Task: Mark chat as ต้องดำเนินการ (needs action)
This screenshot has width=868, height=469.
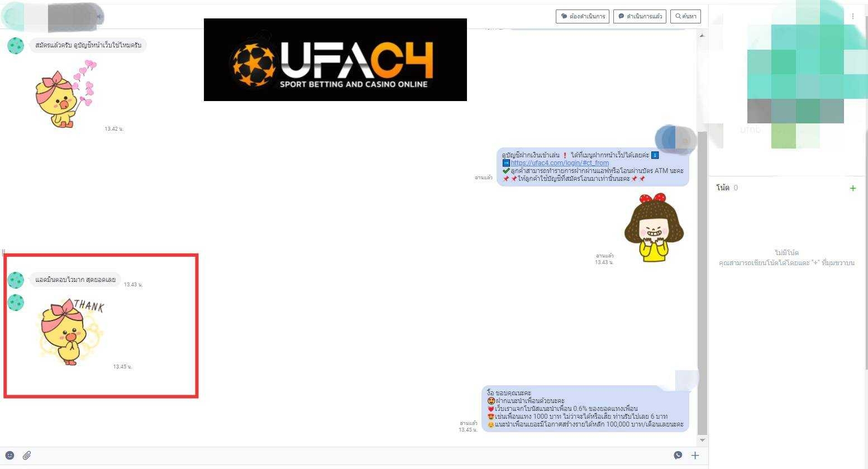Action: pyautogui.click(x=583, y=16)
